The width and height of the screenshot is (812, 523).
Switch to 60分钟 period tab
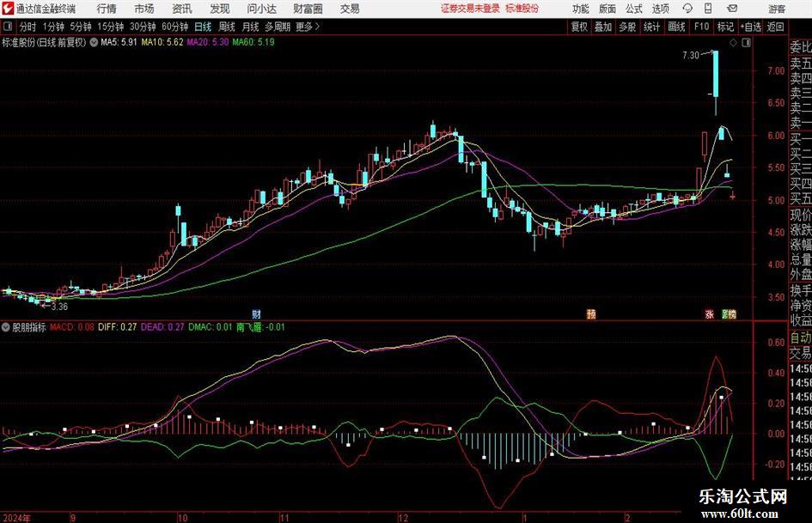(174, 27)
